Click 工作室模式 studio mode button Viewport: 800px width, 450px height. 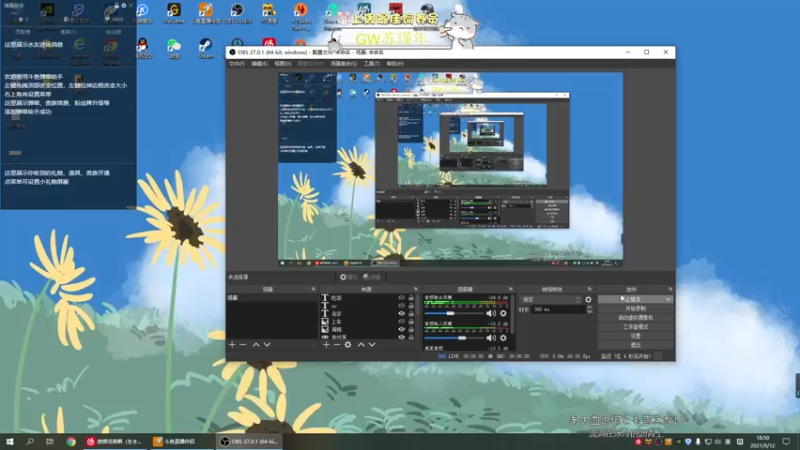coord(635,327)
